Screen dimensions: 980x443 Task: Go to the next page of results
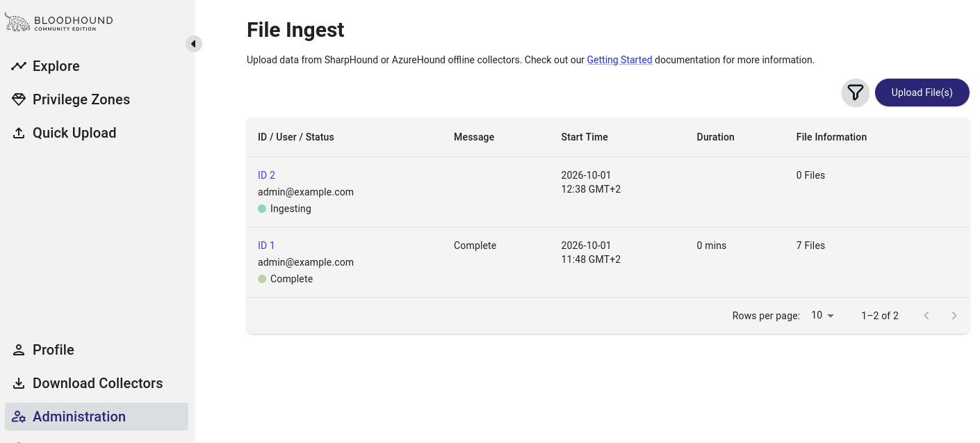tap(954, 316)
